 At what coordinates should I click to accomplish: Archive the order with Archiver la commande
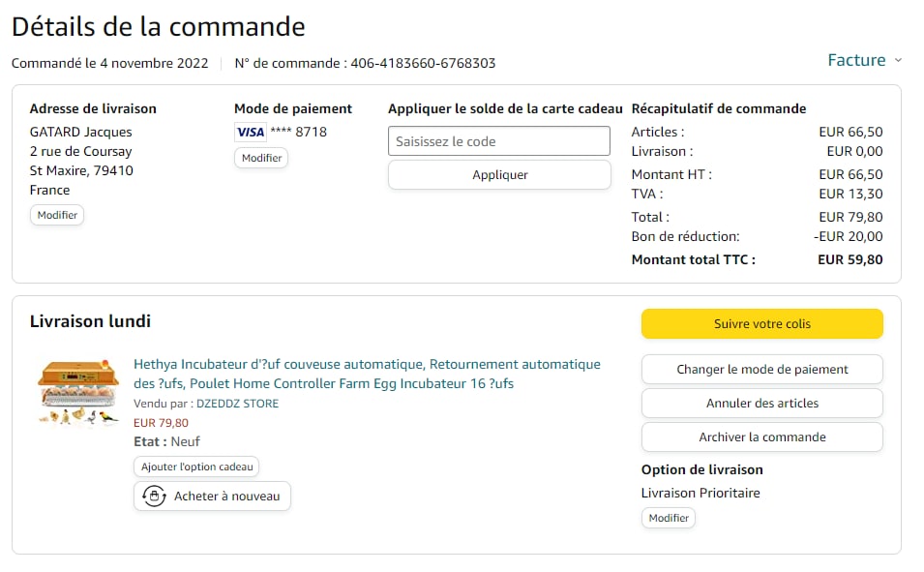(761, 437)
